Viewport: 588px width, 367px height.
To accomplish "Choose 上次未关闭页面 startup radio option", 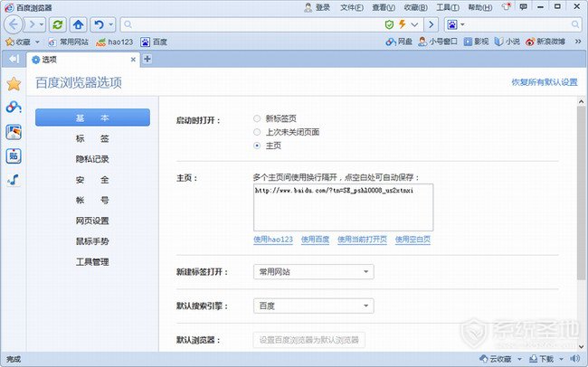I will point(257,132).
